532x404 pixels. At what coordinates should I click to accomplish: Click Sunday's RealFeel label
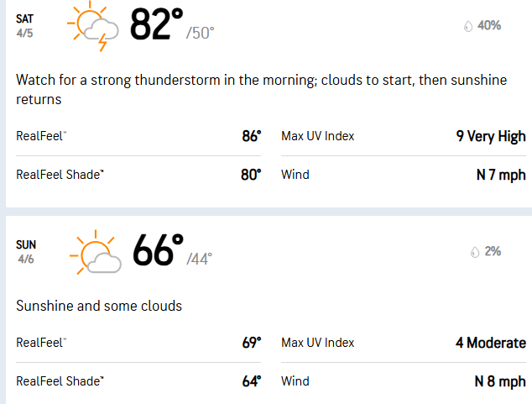point(41,343)
